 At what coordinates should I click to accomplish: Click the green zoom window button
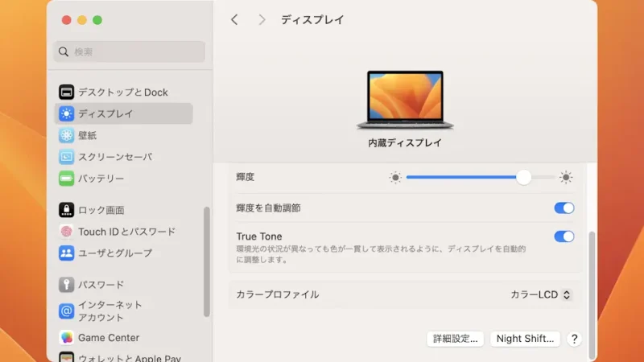tap(97, 20)
